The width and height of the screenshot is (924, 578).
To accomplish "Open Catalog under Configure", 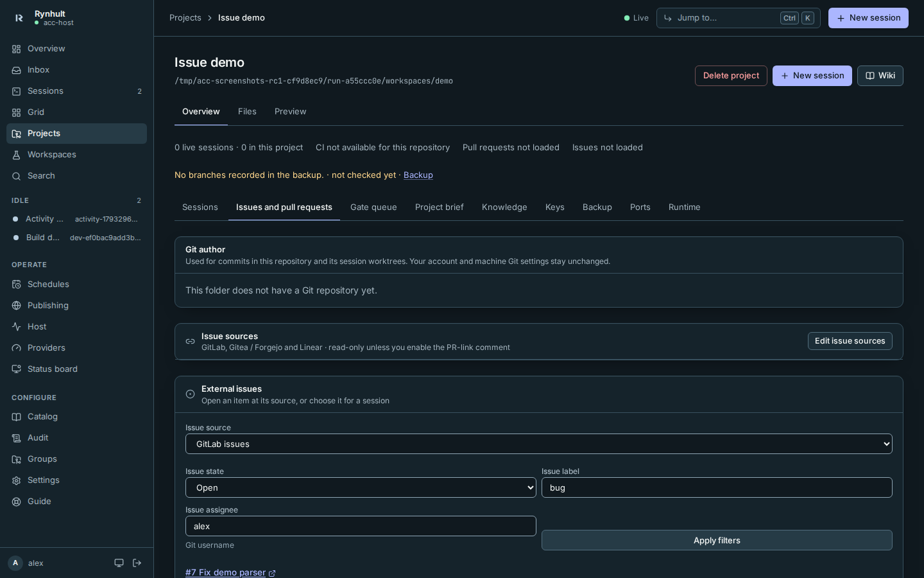I will 76,417.
